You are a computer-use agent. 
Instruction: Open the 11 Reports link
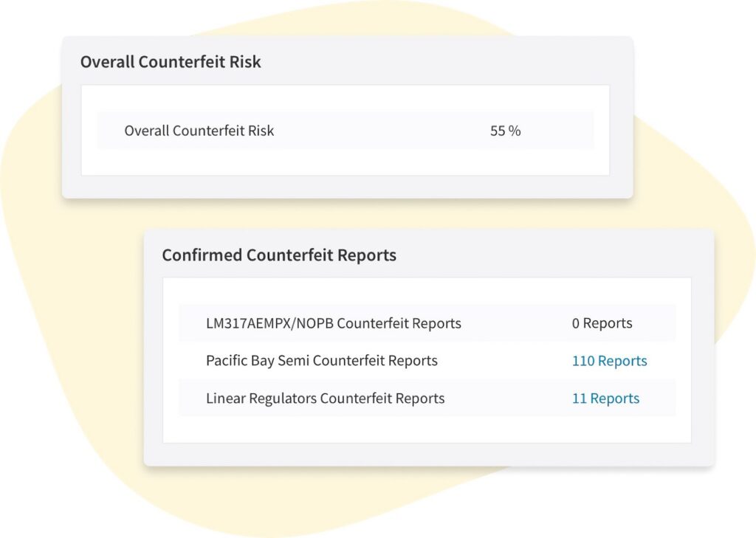[605, 399]
